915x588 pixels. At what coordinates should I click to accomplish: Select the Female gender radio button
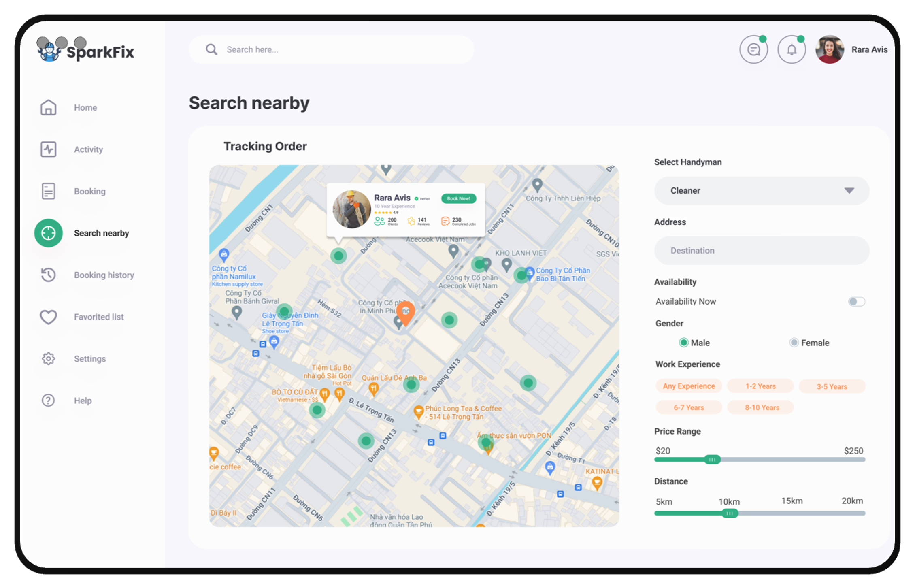coord(794,342)
